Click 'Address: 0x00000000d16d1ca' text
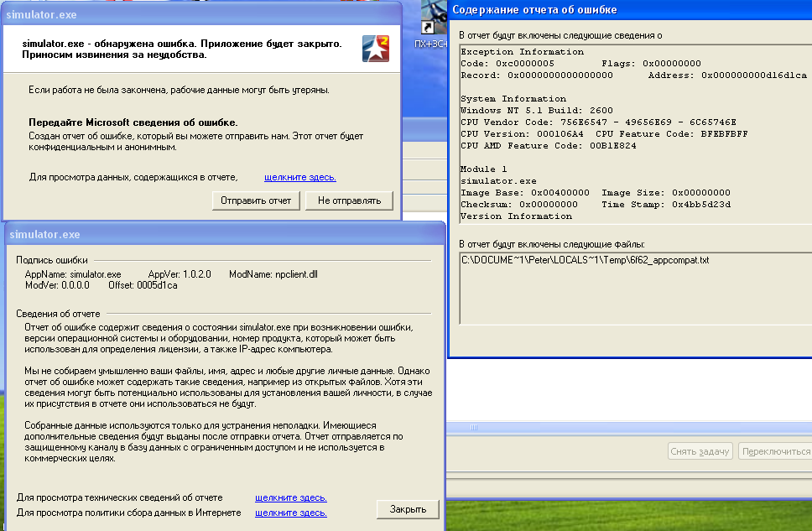The height and width of the screenshot is (531, 812). (x=727, y=75)
